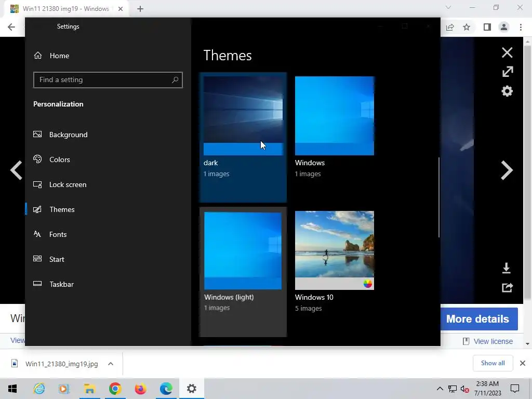
Task: Click Show all downloads
Action: tap(493, 363)
